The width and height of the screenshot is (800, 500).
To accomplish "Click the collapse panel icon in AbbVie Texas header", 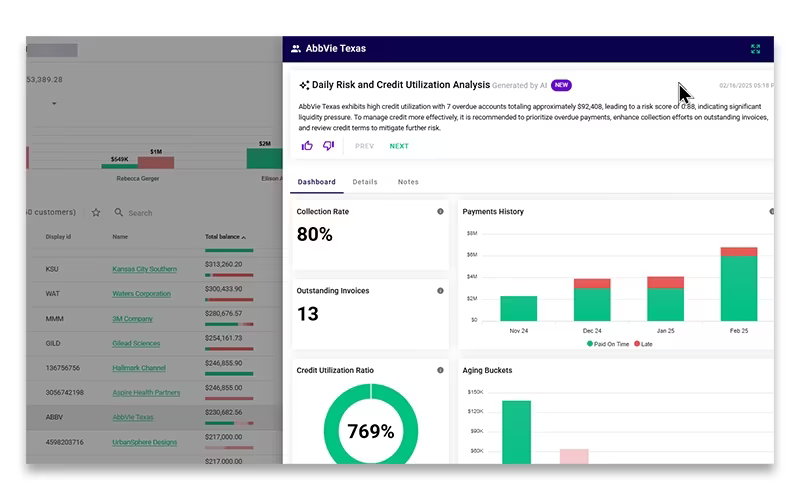I will tap(756, 49).
